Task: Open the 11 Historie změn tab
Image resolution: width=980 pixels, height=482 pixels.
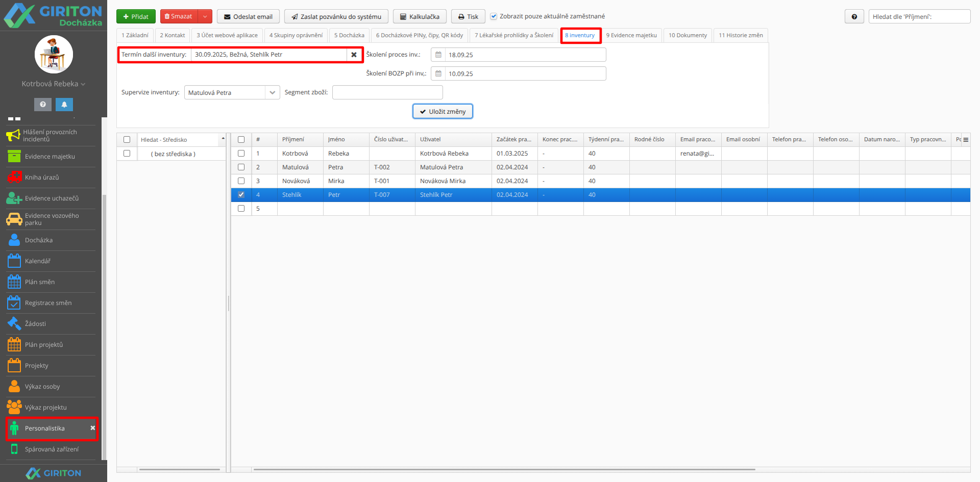Action: pyautogui.click(x=741, y=35)
